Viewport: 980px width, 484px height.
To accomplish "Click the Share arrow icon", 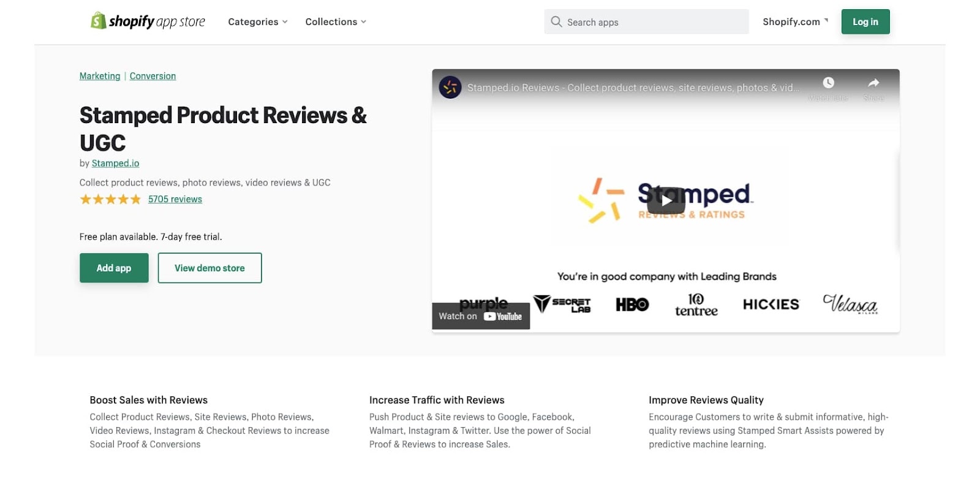I will point(873,83).
